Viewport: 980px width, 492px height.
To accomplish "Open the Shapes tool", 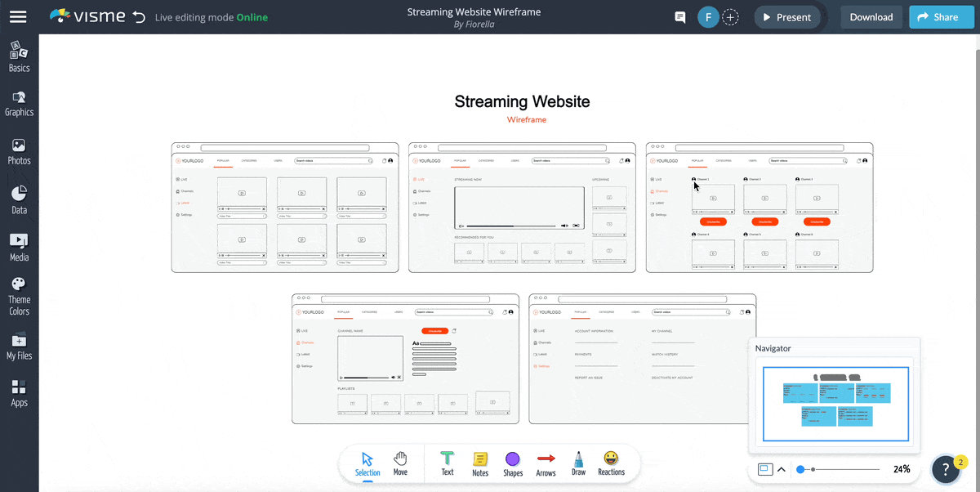I will (513, 463).
